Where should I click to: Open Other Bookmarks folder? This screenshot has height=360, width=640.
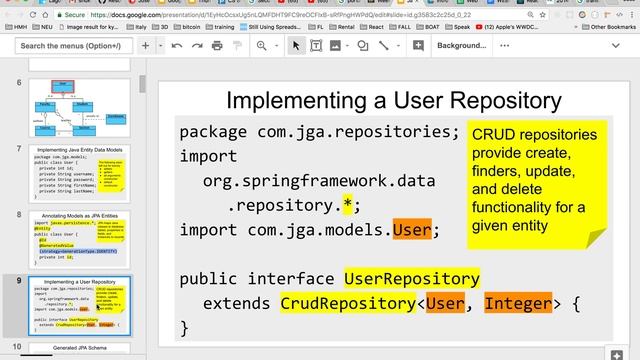click(609, 27)
